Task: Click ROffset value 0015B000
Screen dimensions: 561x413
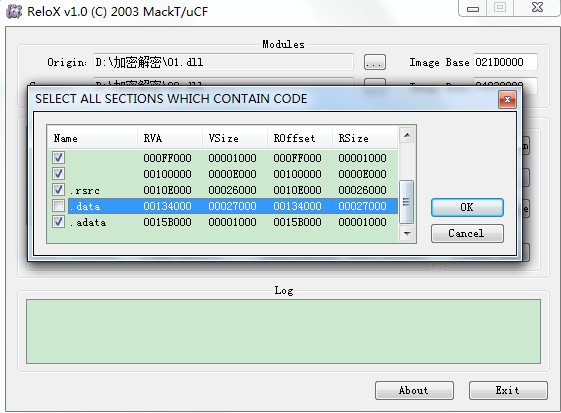Action: [x=297, y=222]
